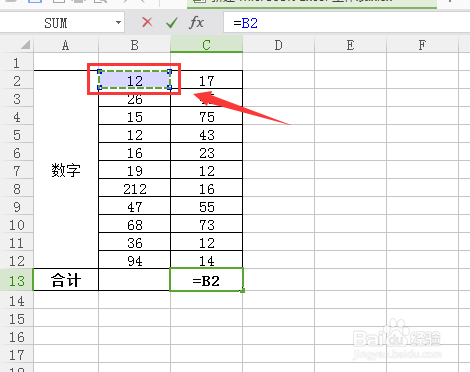This screenshot has width=470, height=372.
Task: Click cell B10 containing 68
Action: pos(135,224)
